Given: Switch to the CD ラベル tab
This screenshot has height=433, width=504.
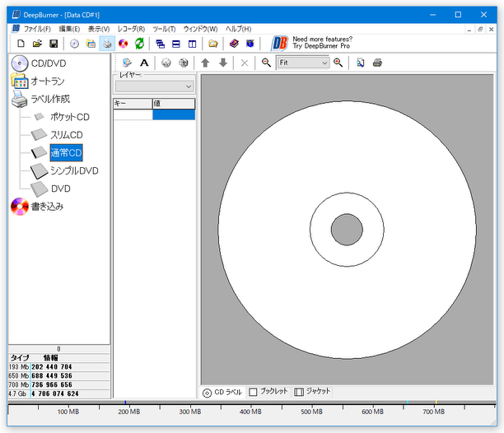Looking at the screenshot, I should tap(222, 392).
